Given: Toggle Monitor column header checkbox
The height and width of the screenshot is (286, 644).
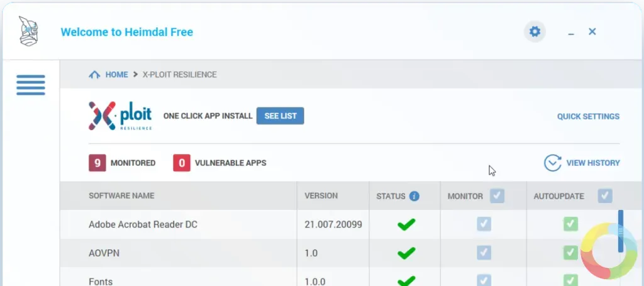Looking at the screenshot, I should point(497,195).
